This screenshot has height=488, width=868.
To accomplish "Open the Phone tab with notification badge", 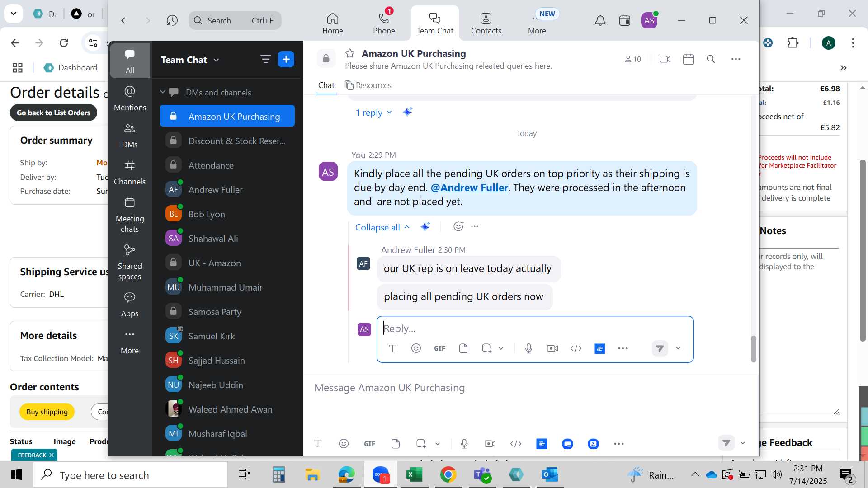I will (x=384, y=23).
